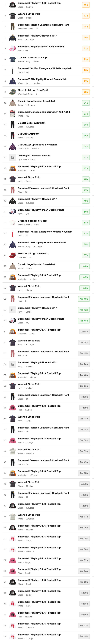Click the placeholder icon for Navy Small Hooded MA-1
94x644 pixels.
coord(12,310)
